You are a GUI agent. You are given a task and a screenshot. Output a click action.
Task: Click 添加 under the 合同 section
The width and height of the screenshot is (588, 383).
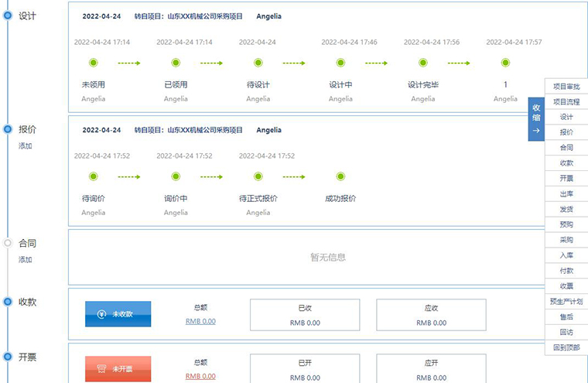pos(26,259)
